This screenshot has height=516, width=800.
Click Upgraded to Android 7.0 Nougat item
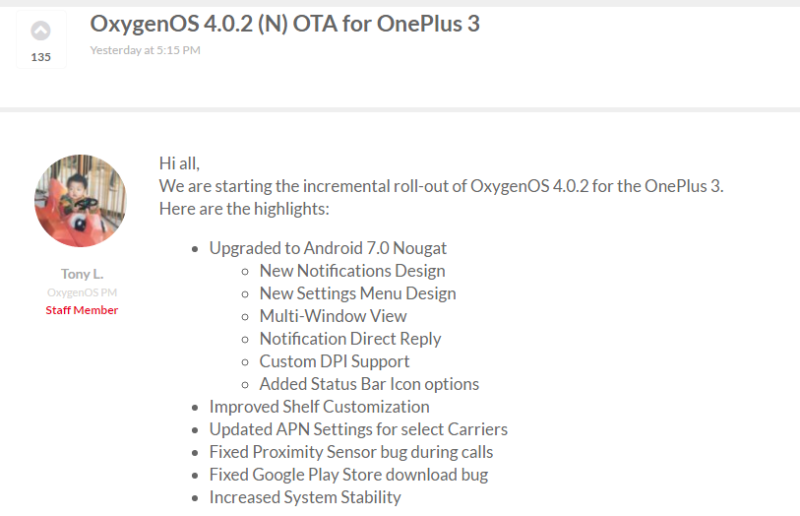328,248
